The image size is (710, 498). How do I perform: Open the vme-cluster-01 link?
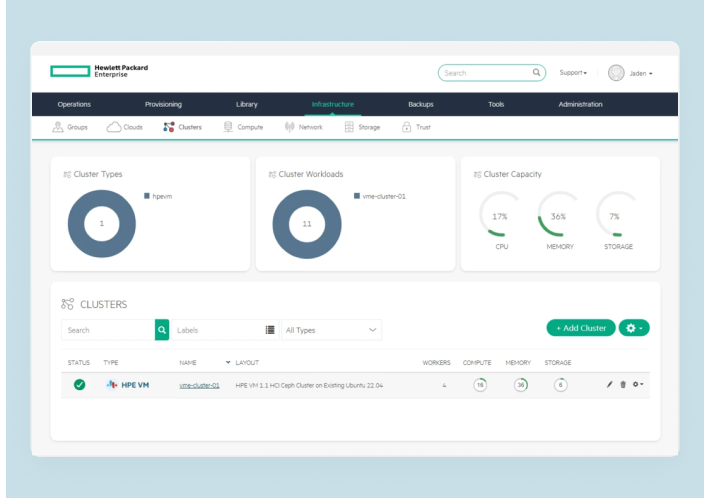(x=199, y=385)
